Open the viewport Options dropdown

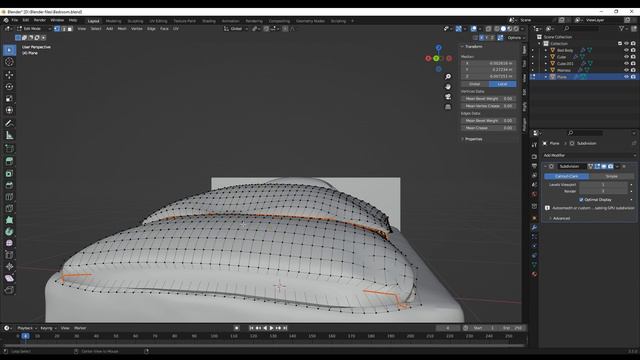516,38
